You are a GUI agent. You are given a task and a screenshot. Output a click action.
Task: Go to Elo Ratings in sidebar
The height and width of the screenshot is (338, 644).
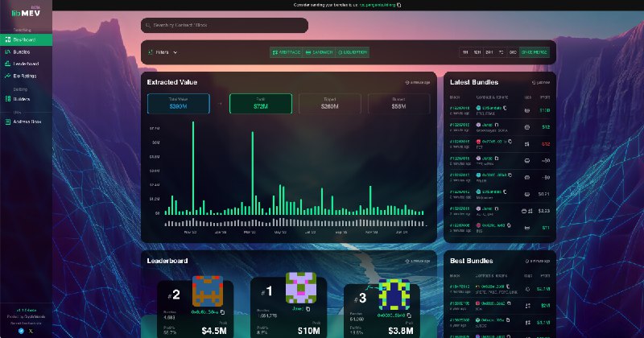tap(23, 75)
